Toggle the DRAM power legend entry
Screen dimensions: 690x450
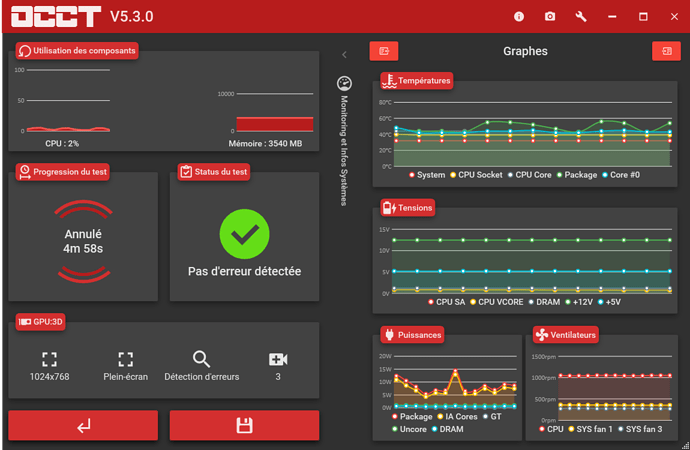point(447,429)
